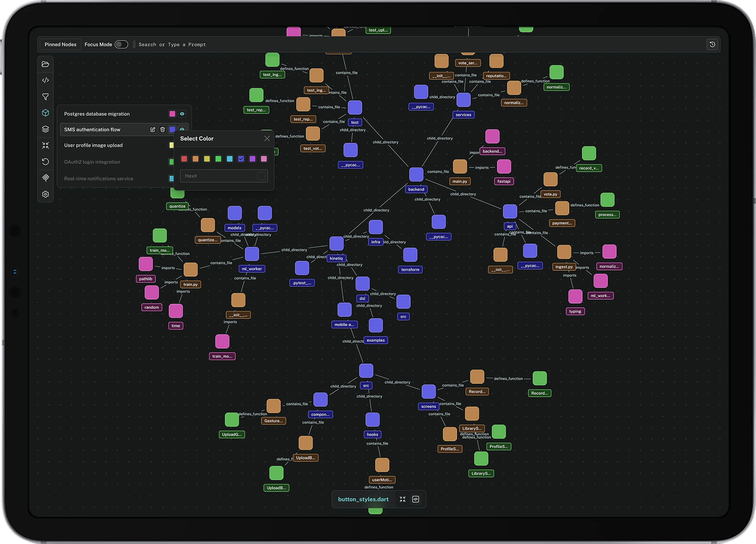
Task: Select the backend directory node
Action: 416,175
